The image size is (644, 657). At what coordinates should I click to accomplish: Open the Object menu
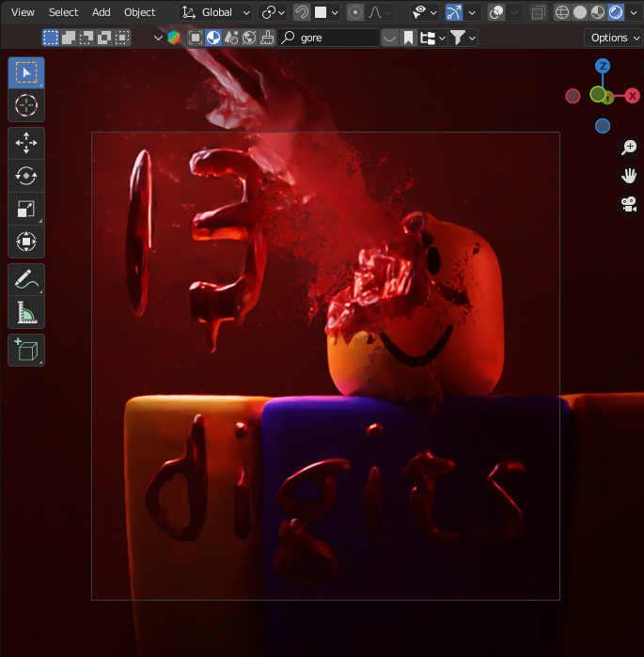click(x=139, y=12)
